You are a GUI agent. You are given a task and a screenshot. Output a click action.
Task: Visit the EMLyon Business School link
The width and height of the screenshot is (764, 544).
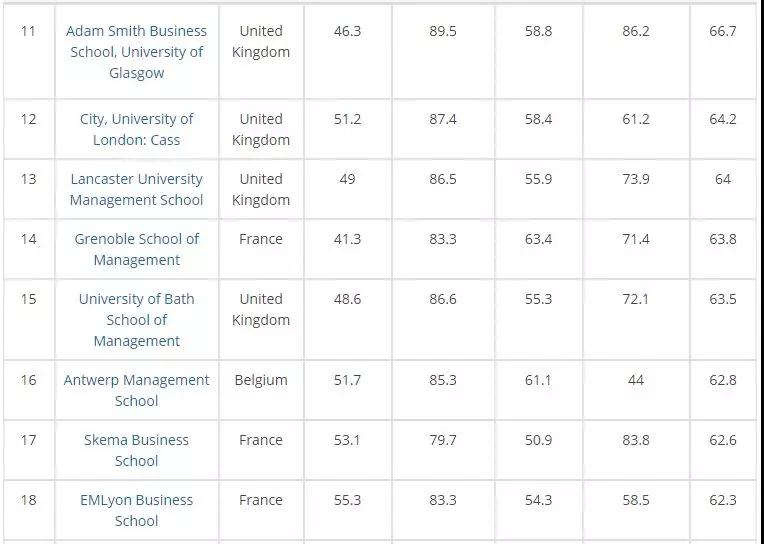tap(136, 510)
